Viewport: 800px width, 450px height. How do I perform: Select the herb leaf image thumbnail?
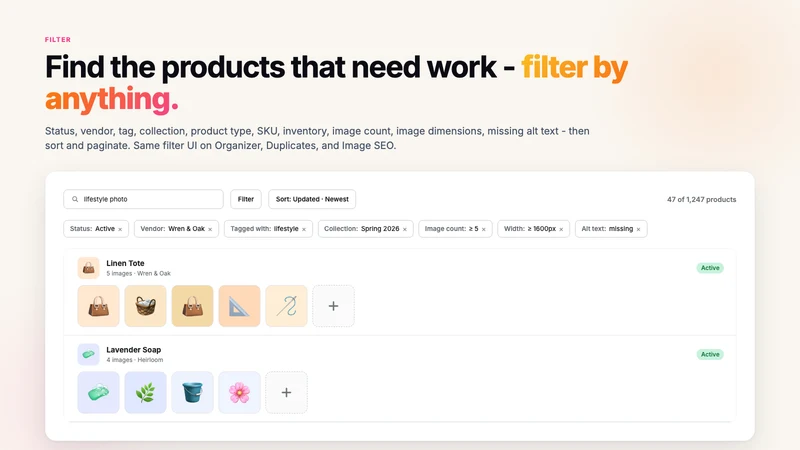tap(145, 392)
